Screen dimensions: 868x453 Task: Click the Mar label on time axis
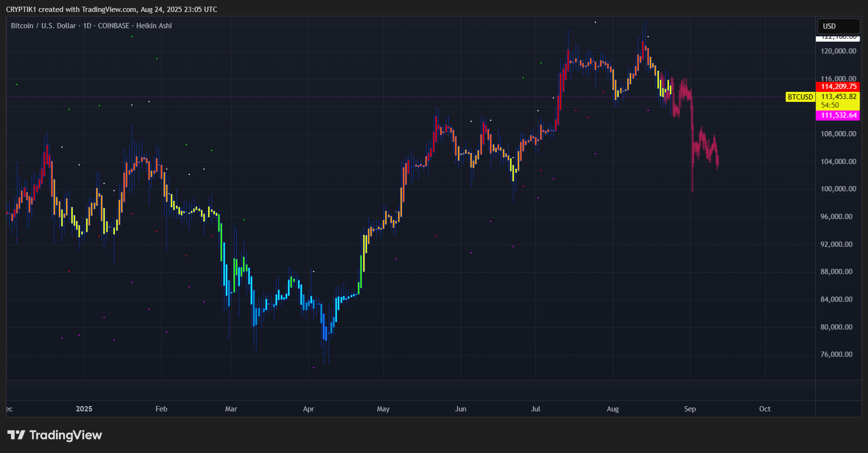231,409
